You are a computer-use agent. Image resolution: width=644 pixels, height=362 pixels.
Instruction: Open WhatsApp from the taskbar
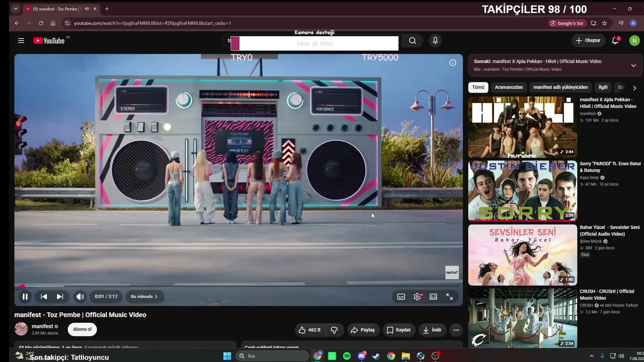click(x=332, y=356)
